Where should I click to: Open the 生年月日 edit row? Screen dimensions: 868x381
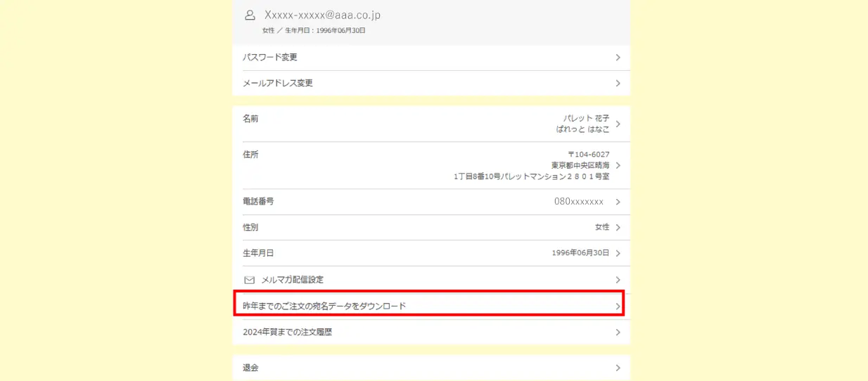point(431,253)
